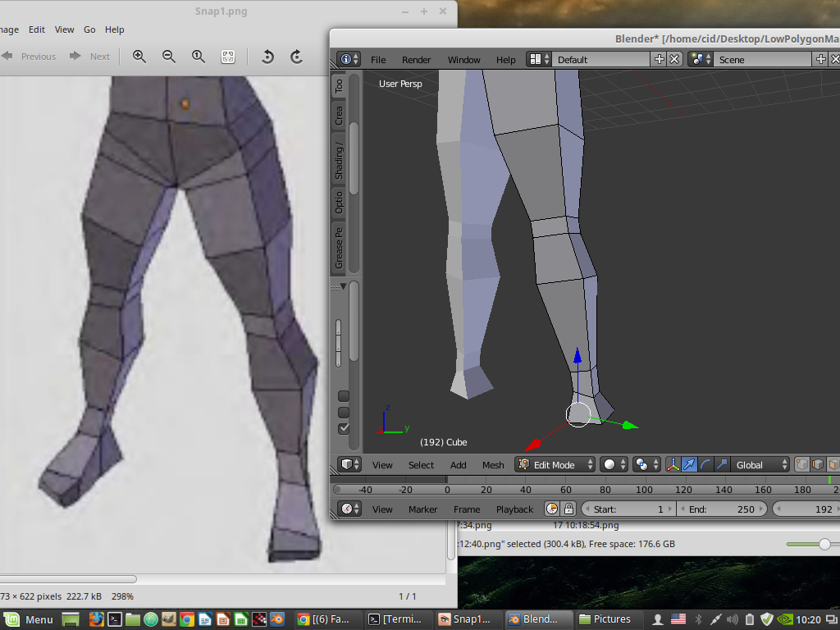The height and width of the screenshot is (630, 840).
Task: Click the Scene name field
Action: [x=762, y=59]
